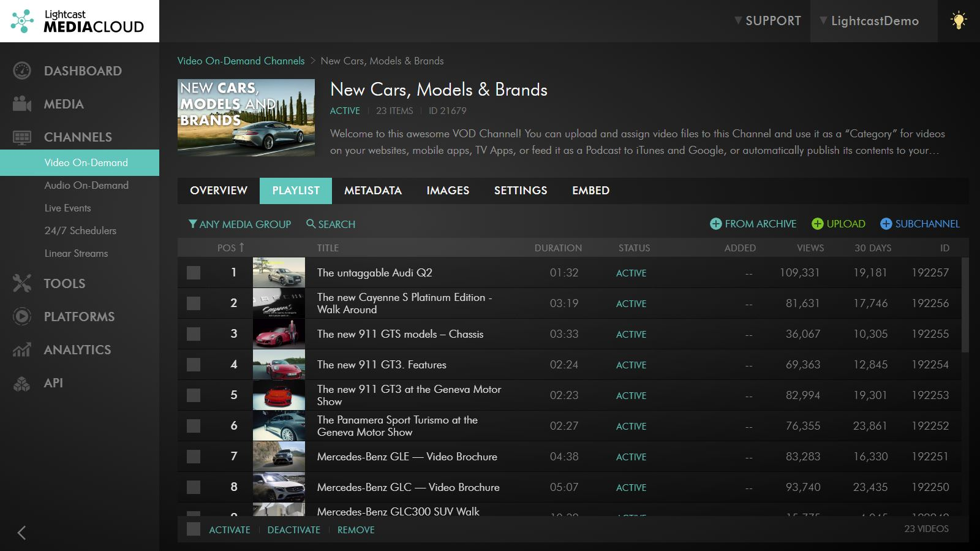The width and height of the screenshot is (980, 551).
Task: Open the Any Media Group filter
Action: pyautogui.click(x=239, y=224)
